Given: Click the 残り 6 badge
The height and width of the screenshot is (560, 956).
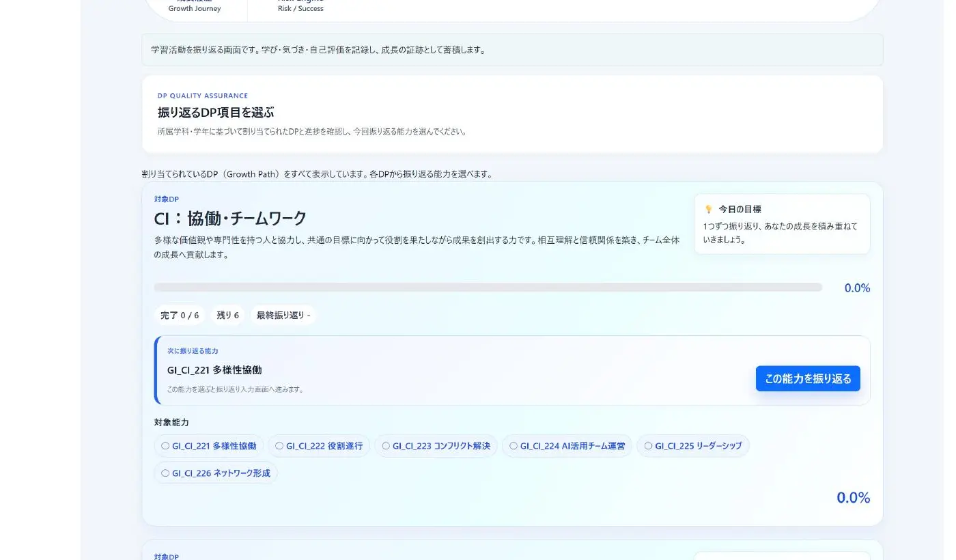Looking at the screenshot, I should click(x=228, y=316).
